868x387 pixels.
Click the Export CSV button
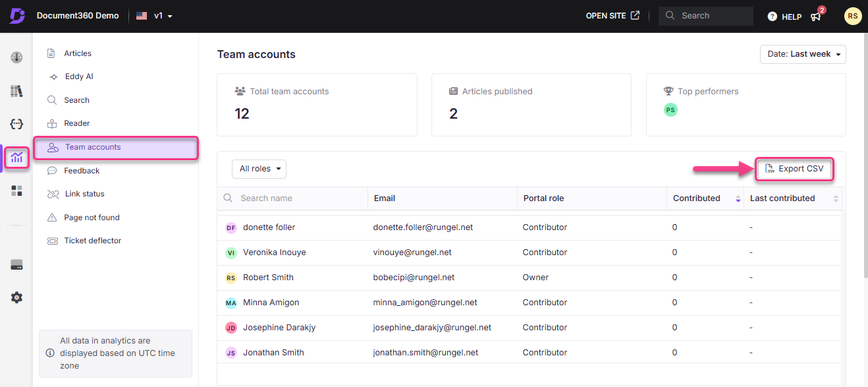click(794, 169)
